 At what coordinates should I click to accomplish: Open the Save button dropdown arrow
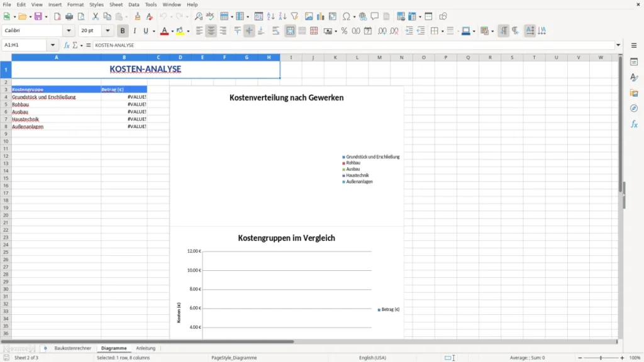[46, 17]
